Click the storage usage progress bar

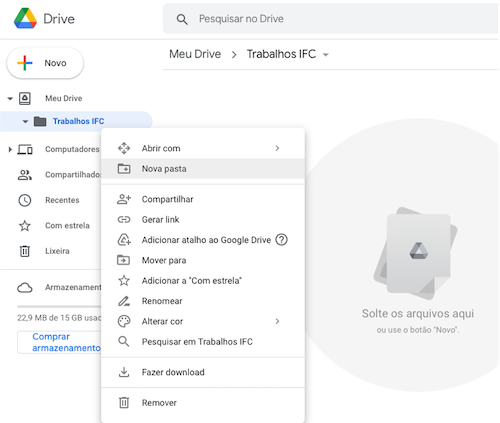[x=59, y=306]
